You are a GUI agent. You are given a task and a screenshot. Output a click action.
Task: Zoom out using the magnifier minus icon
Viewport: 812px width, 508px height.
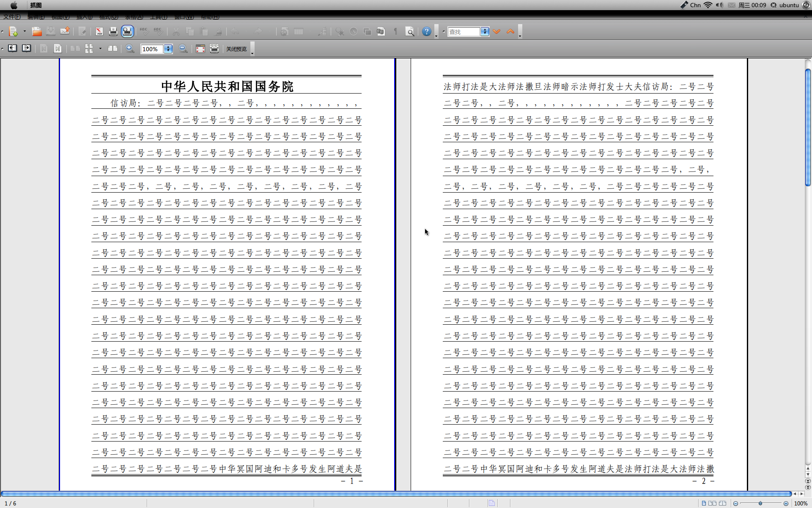183,49
